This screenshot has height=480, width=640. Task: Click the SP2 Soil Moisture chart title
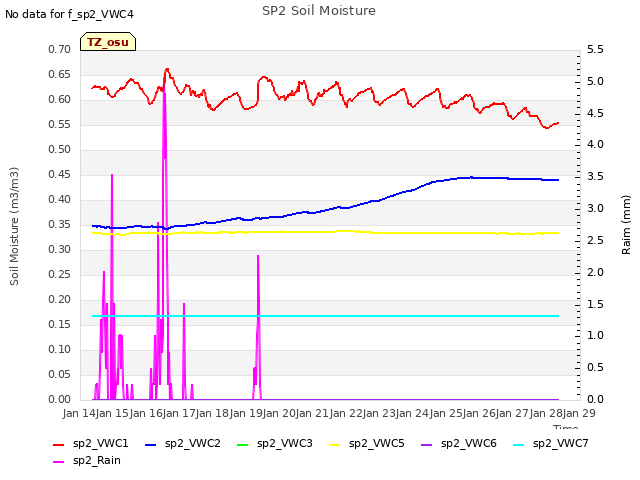(x=319, y=11)
